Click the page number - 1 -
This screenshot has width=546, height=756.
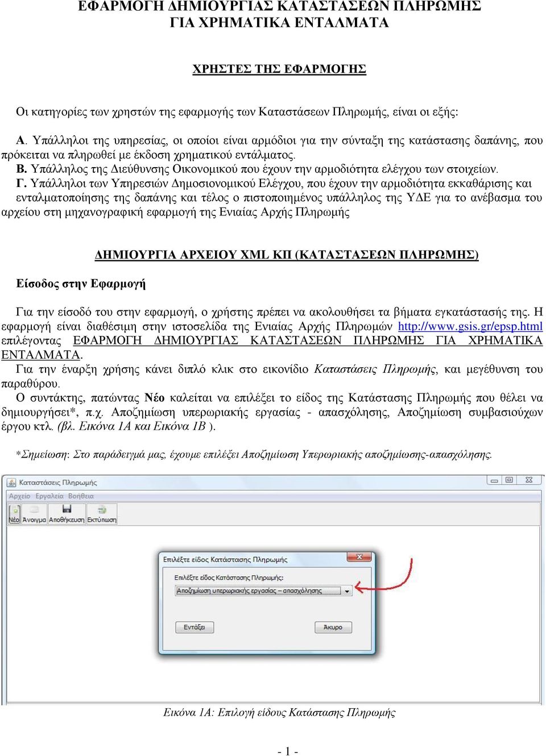288,751
